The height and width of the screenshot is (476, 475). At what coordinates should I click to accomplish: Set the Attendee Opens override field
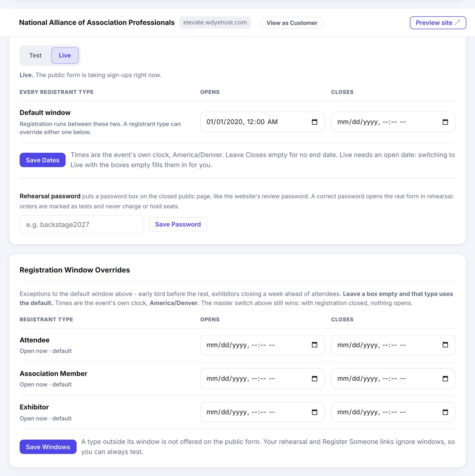pos(262,345)
